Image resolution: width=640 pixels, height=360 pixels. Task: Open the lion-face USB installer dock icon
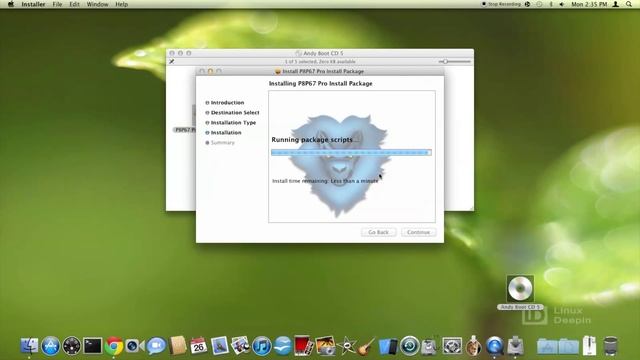pos(473,346)
